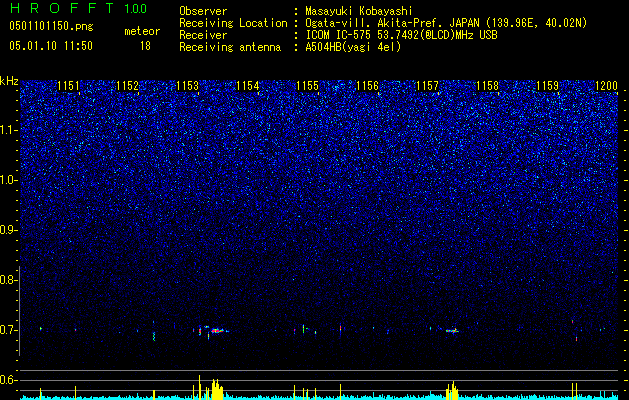Select the file name 0501101150.png
This screenshot has width=629, height=400.
(x=51, y=27)
